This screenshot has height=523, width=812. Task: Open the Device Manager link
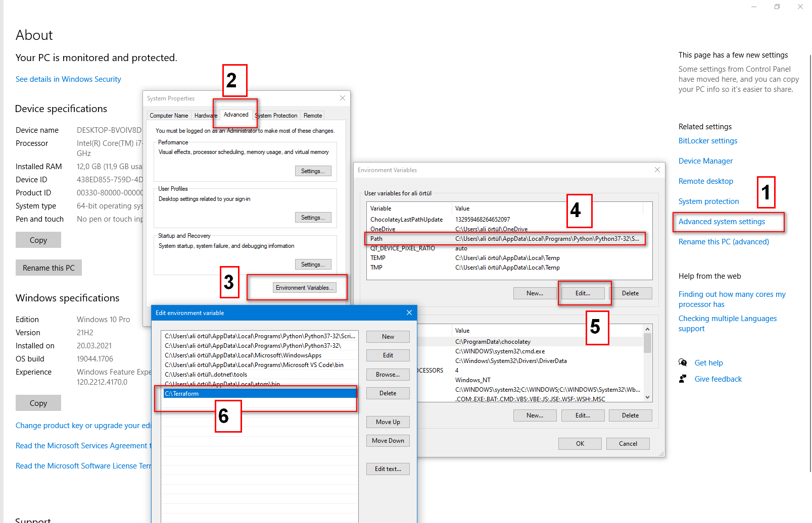(x=705, y=161)
